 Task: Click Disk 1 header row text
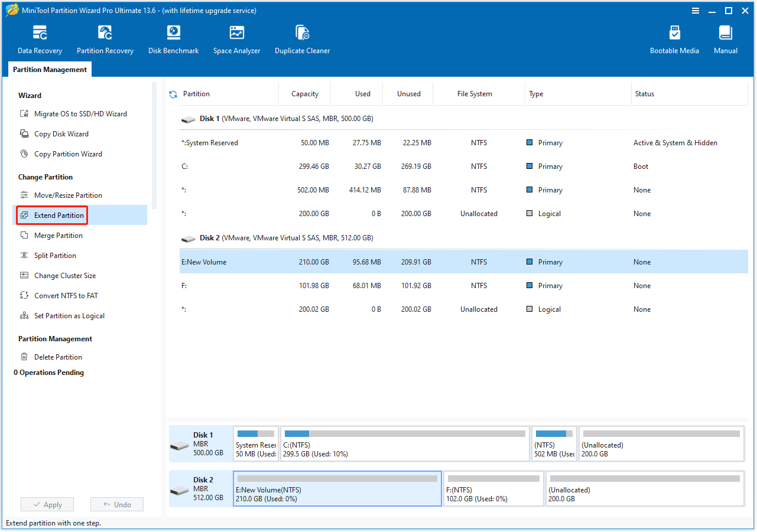click(286, 119)
